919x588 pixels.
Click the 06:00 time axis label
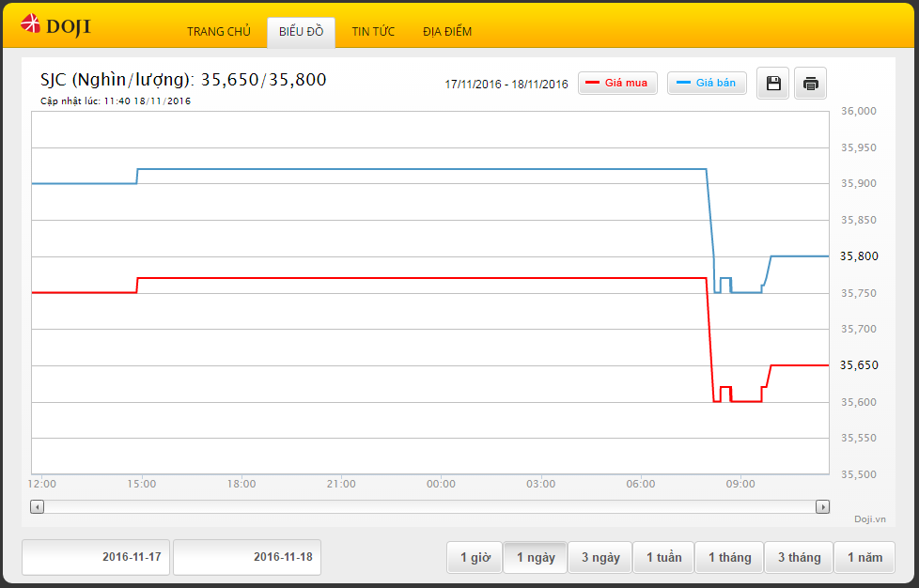[641, 485]
